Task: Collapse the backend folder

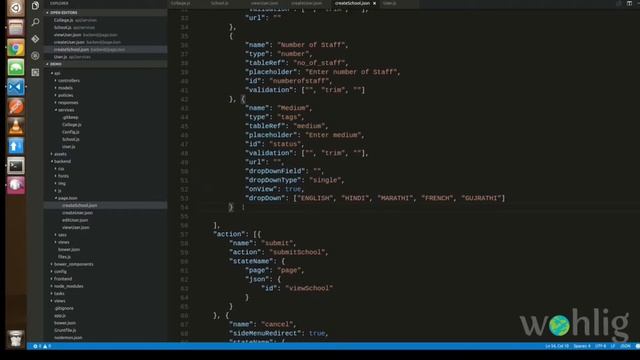Action: pyautogui.click(x=62, y=162)
